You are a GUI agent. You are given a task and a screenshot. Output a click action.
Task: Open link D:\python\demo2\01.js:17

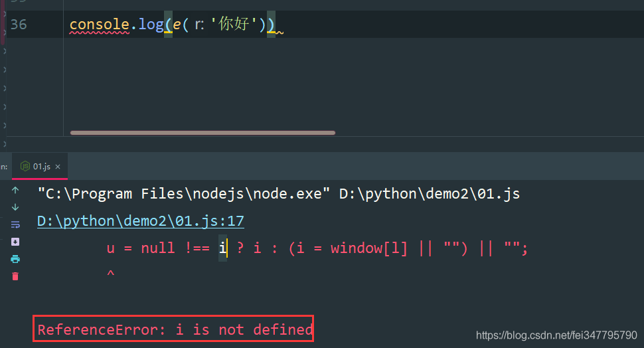(x=141, y=221)
